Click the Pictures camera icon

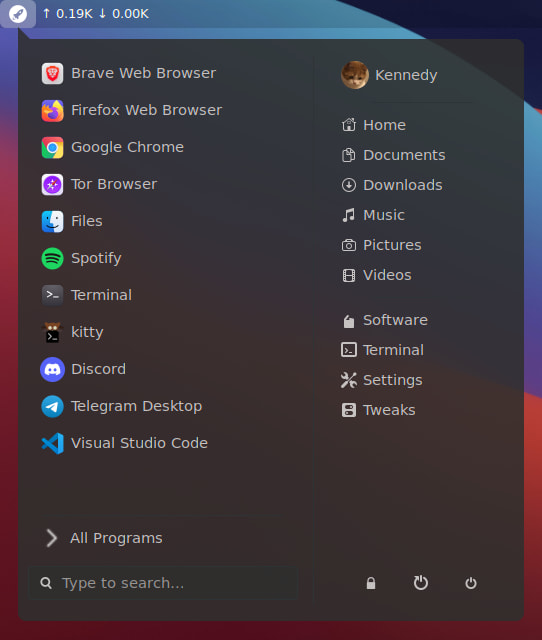[x=349, y=245]
